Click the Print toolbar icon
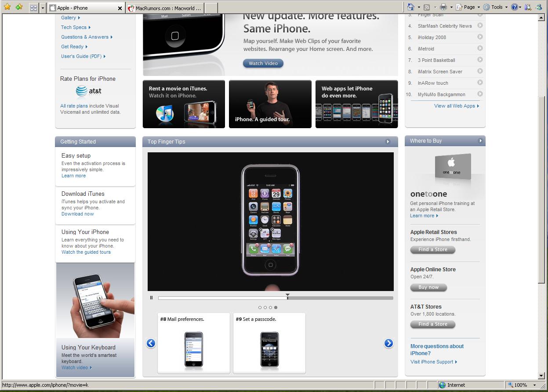This screenshot has height=392, width=548. [x=443, y=7]
